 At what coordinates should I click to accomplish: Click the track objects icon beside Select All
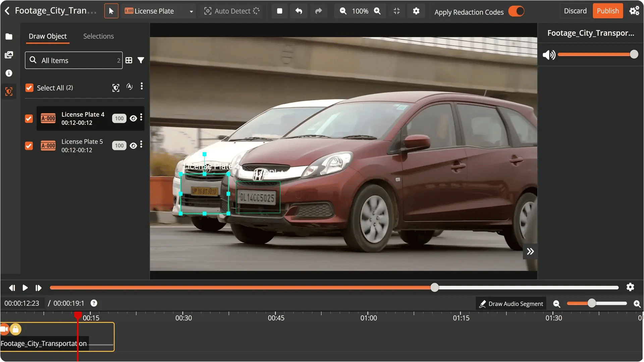click(x=116, y=88)
